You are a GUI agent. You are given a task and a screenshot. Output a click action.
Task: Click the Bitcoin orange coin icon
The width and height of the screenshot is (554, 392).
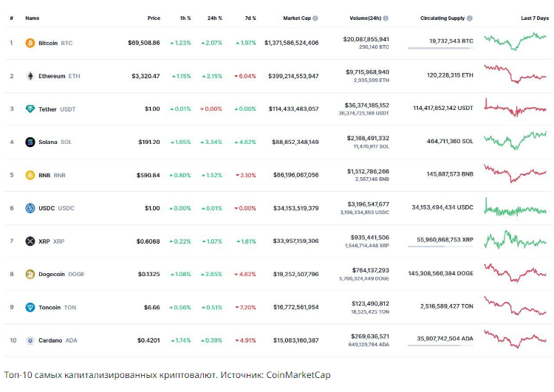(30, 43)
